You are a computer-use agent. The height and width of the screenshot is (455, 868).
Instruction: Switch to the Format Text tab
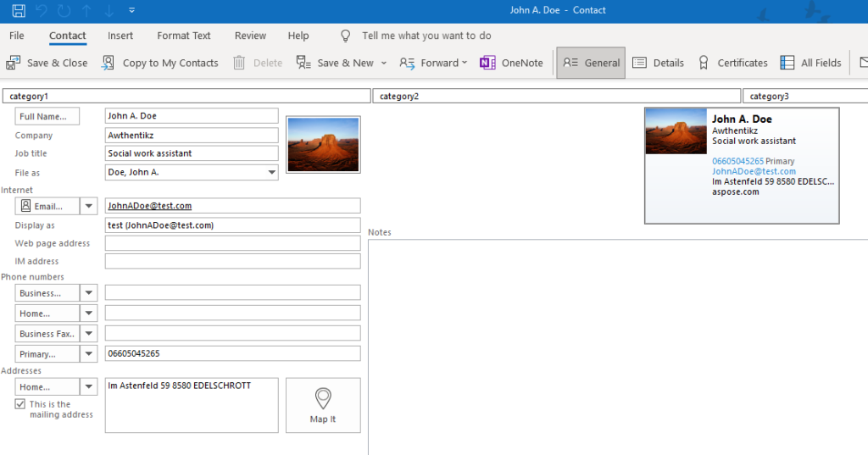184,36
